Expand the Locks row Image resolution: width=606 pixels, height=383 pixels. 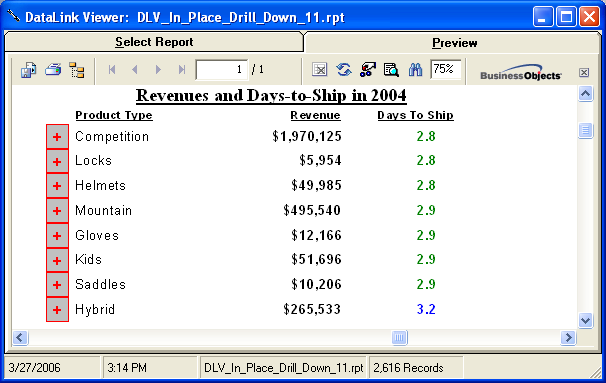(57, 161)
